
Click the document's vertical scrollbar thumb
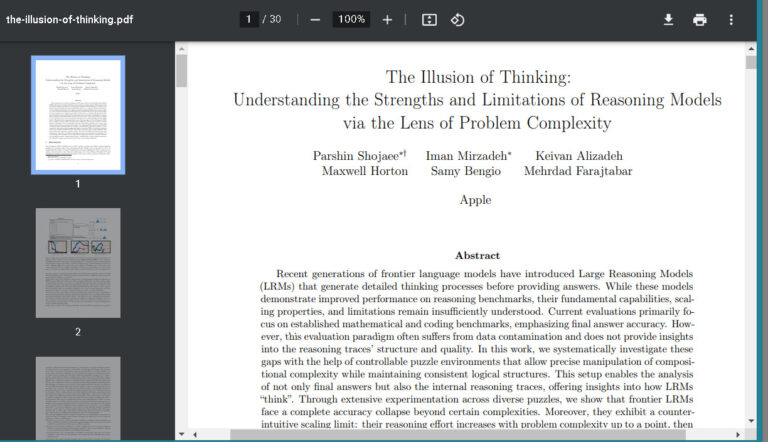pyautogui.click(x=751, y=62)
